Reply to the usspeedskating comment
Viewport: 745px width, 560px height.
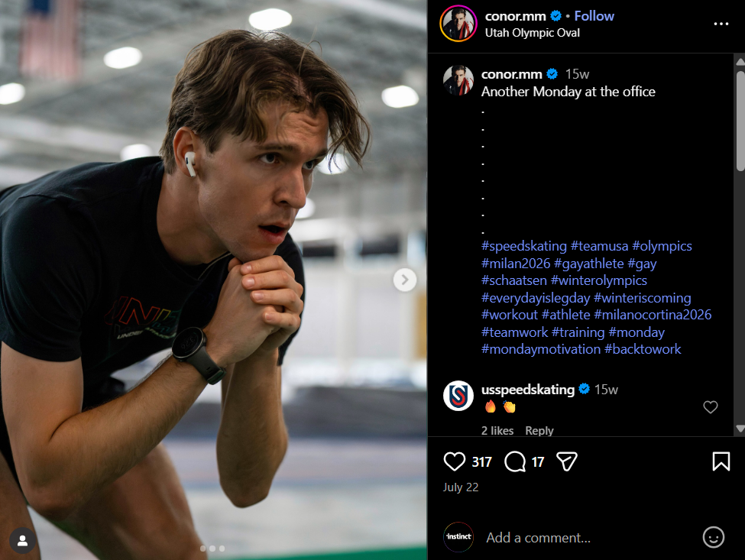539,431
